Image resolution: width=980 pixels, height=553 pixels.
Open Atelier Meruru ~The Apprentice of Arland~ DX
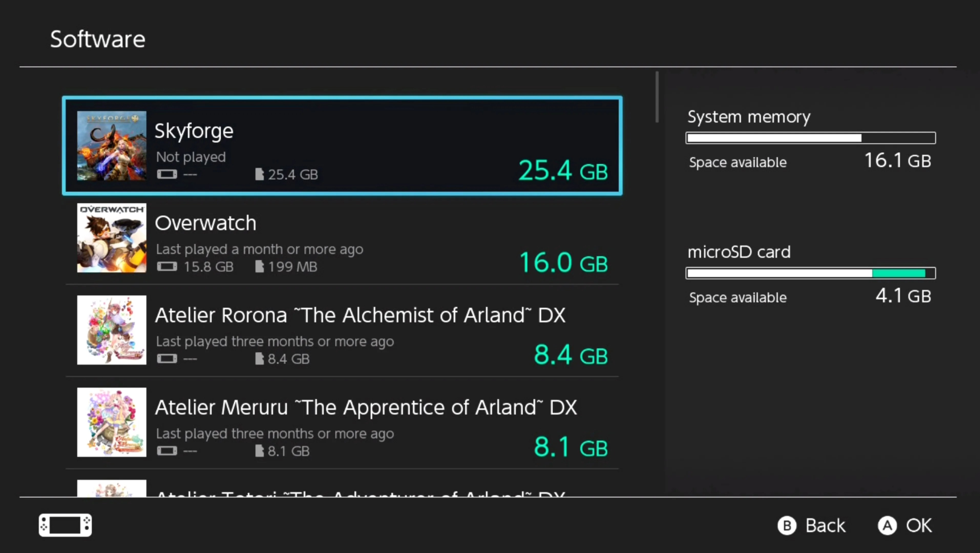click(x=342, y=422)
